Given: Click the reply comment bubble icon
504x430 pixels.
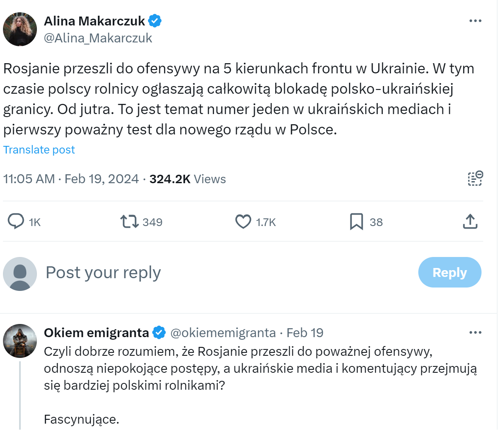Looking at the screenshot, I should (17, 221).
